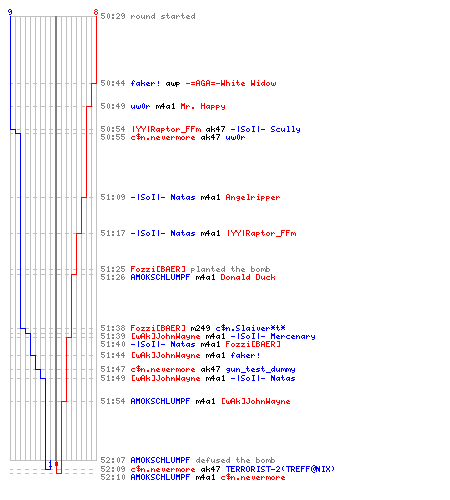Click Mr. Happy player name
This screenshot has width=450, height=500.
pos(203,106)
